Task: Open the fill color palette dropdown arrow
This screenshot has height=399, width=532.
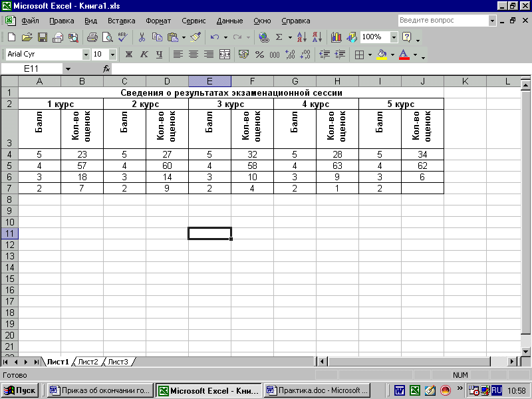Action: [392, 55]
